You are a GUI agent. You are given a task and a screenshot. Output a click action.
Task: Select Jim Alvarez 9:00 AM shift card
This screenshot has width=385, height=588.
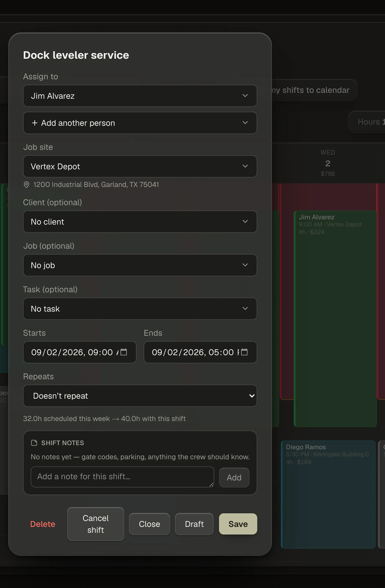pos(335,319)
